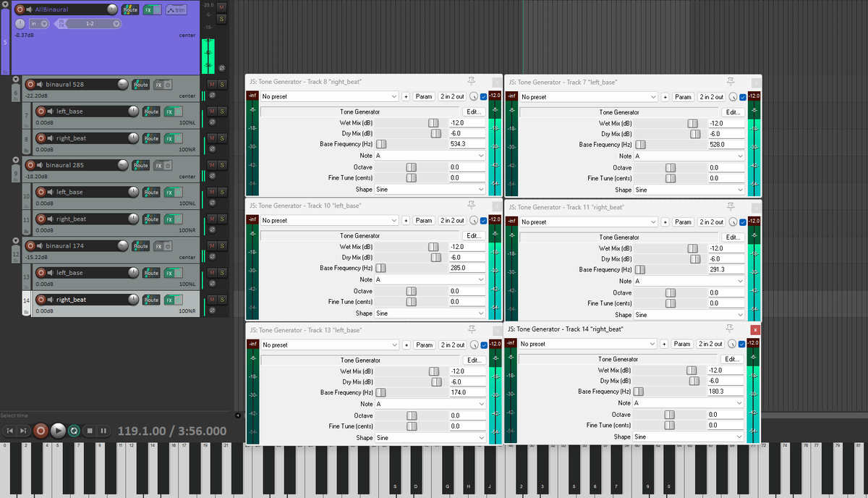The image size is (868, 498).
Task: Arm the binaural 285 track for recording
Action: click(30, 165)
